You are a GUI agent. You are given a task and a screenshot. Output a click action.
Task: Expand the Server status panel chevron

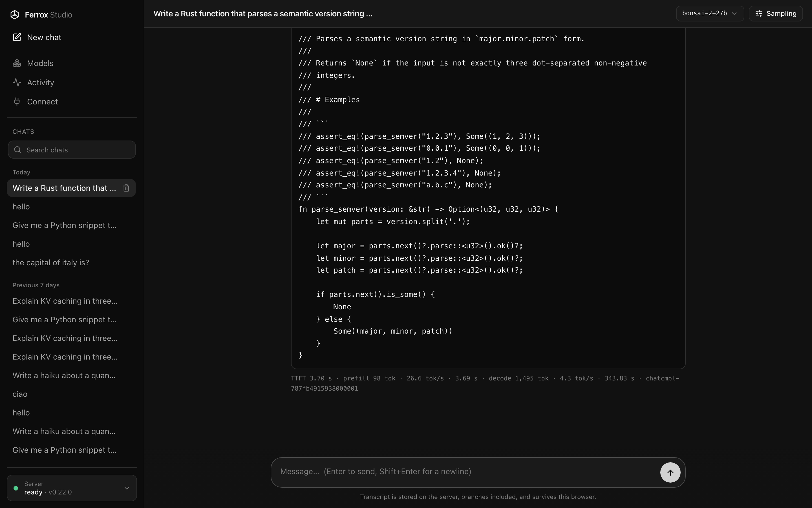[x=127, y=488]
